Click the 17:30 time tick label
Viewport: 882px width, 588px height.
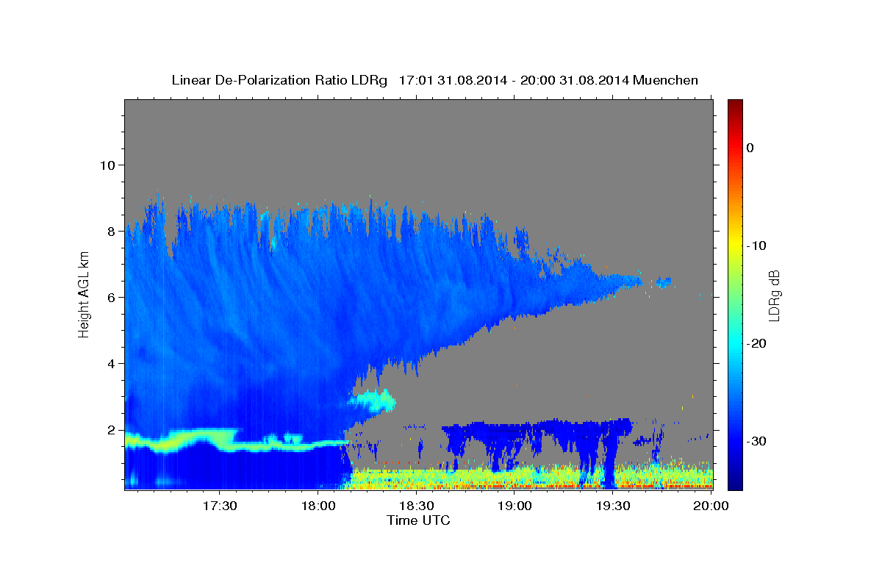coord(219,506)
